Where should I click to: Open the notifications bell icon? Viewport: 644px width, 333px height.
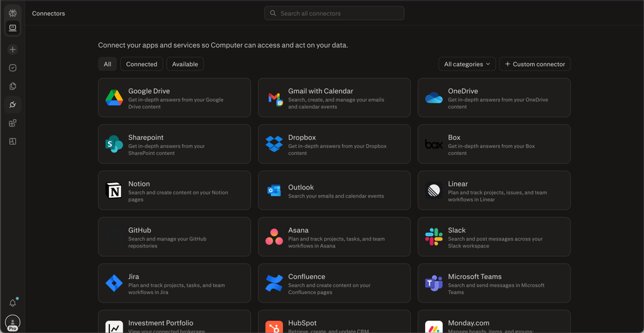click(13, 303)
